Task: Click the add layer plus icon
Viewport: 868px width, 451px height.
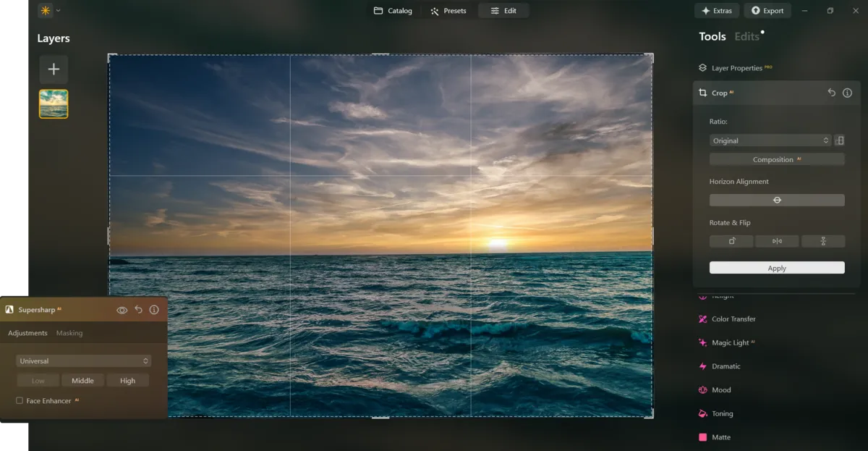Action: pyautogui.click(x=54, y=69)
